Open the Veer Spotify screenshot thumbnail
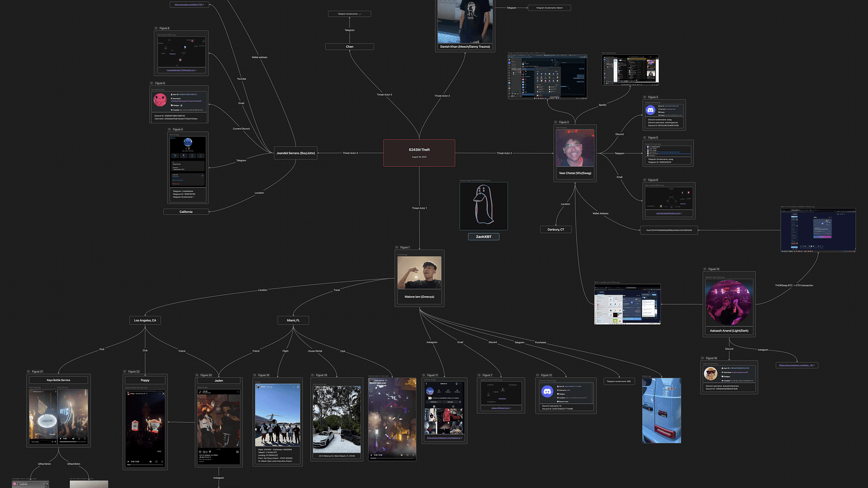868x488 pixels. click(x=630, y=70)
